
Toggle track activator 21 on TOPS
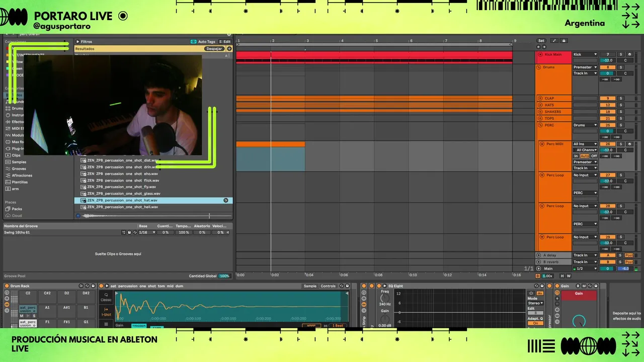point(608,118)
